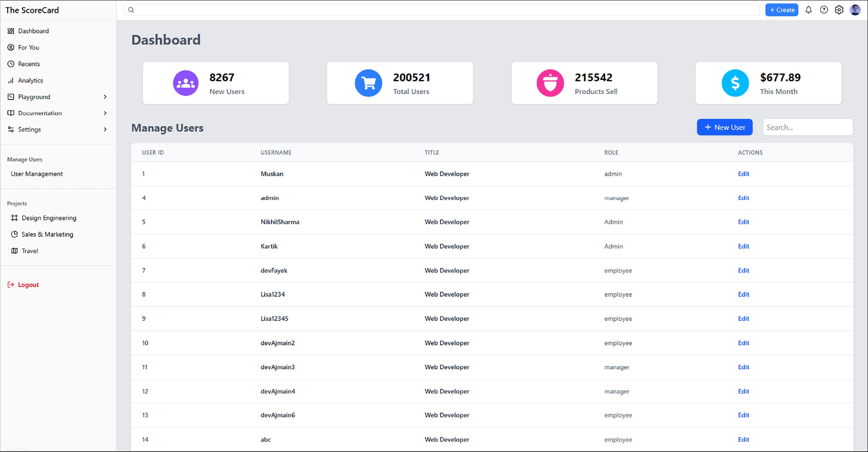Click the USERNAME column header
The image size is (868, 452).
[x=276, y=153]
